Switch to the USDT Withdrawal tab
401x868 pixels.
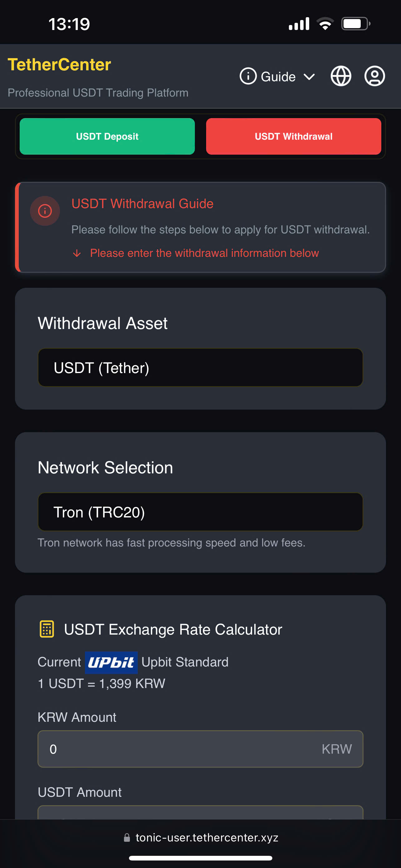pos(293,137)
